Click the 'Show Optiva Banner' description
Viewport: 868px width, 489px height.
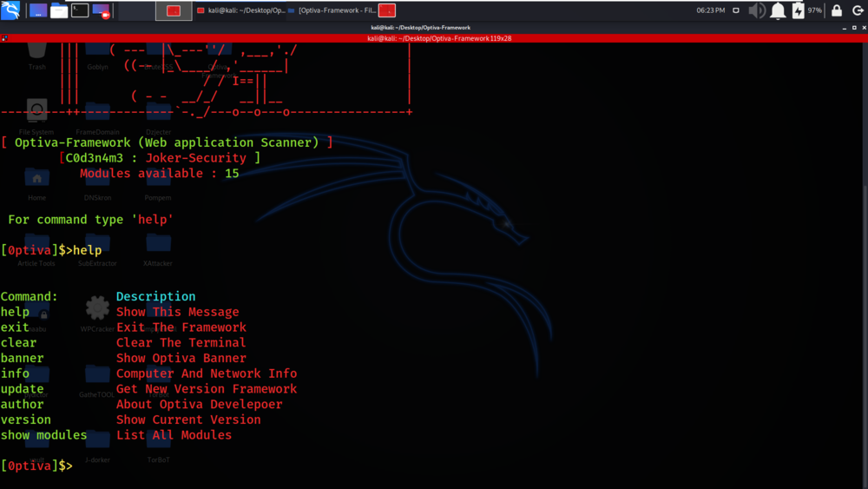(x=181, y=359)
